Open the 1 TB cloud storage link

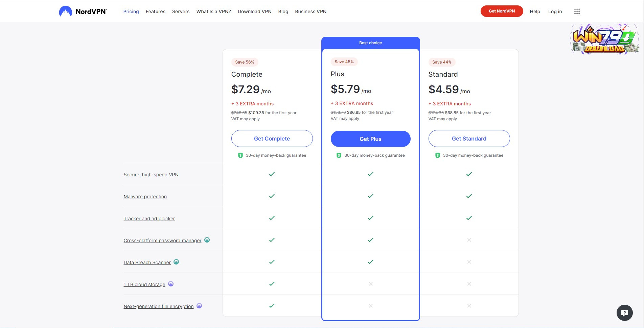(144, 284)
